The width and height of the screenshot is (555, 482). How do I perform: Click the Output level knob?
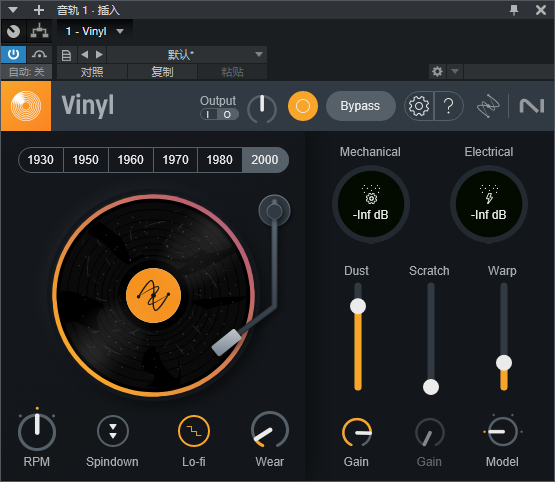pos(262,108)
